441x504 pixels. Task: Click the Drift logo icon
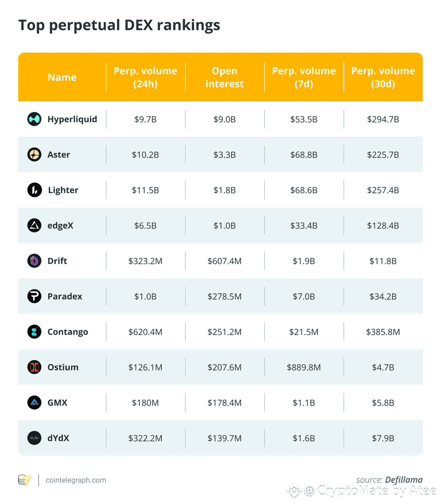[x=34, y=261]
